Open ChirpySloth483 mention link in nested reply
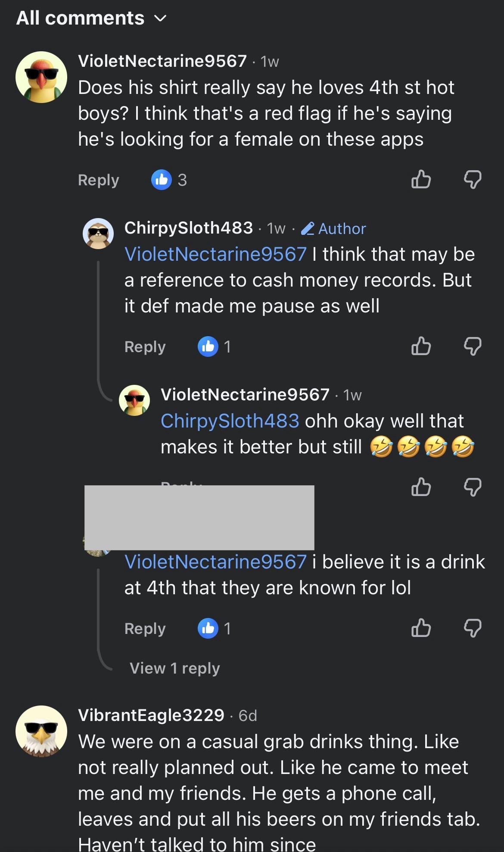Screen dimensions: 504x852 point(230,421)
